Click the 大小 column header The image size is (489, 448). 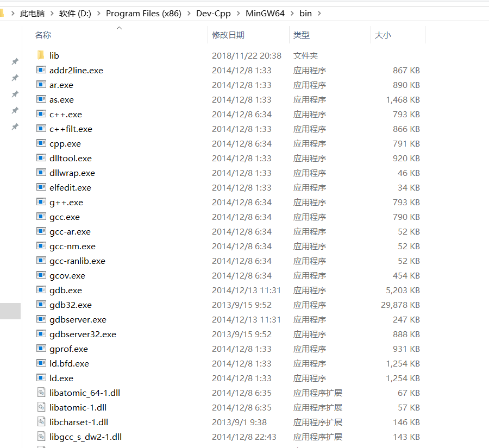pyautogui.click(x=383, y=35)
